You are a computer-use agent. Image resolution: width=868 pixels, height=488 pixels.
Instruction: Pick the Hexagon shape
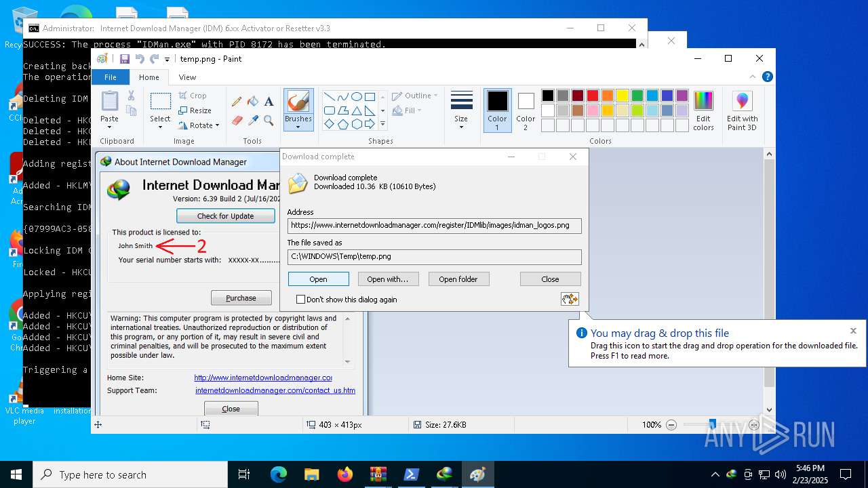coord(356,124)
